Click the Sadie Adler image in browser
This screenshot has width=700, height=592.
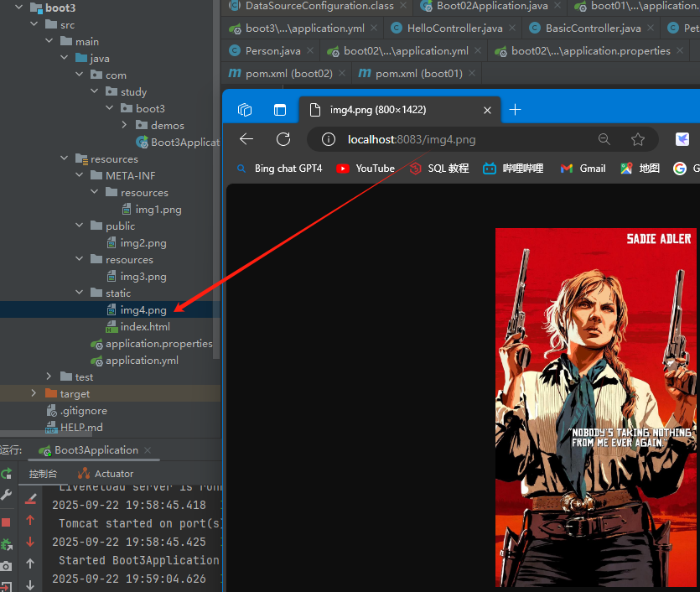(x=595, y=408)
